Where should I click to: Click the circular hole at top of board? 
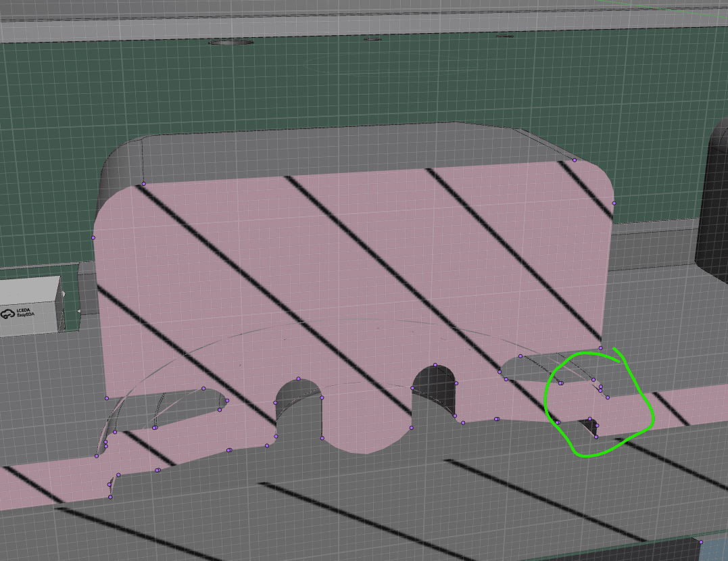(231, 42)
